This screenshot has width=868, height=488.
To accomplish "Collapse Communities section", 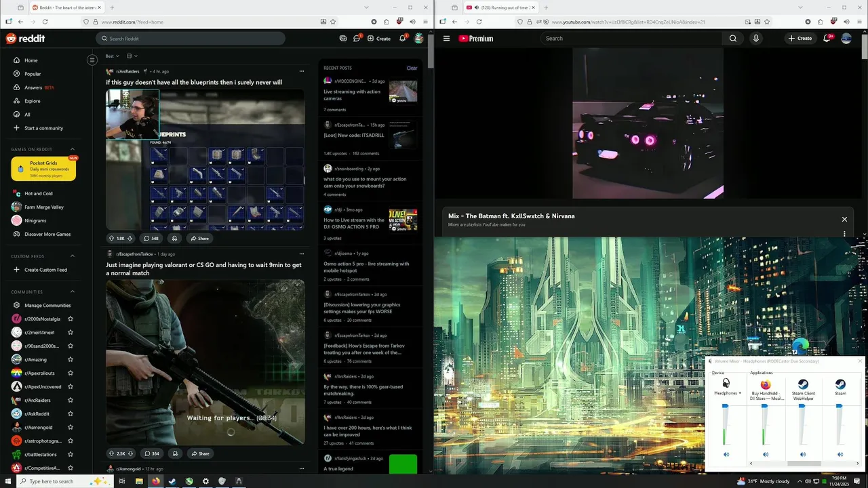I will 73,291.
